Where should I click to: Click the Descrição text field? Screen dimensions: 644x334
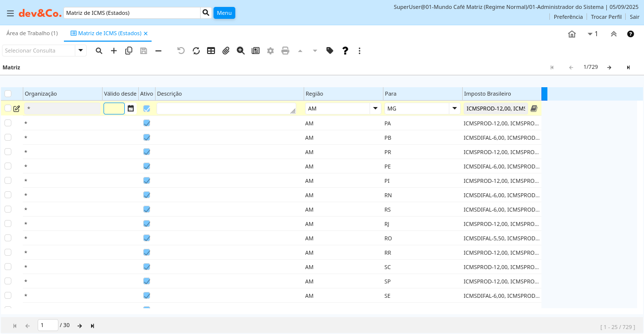(226, 109)
